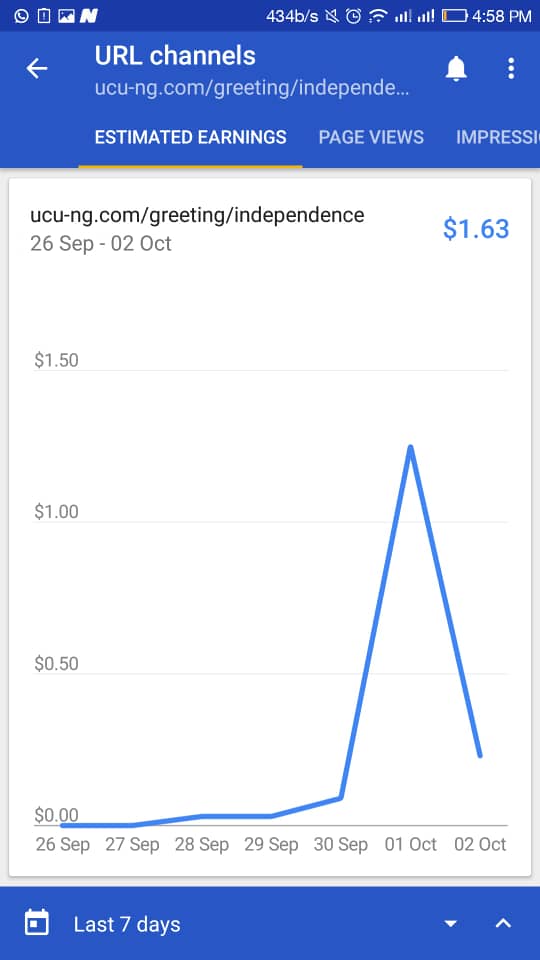Open notifications bell icon

(456, 69)
